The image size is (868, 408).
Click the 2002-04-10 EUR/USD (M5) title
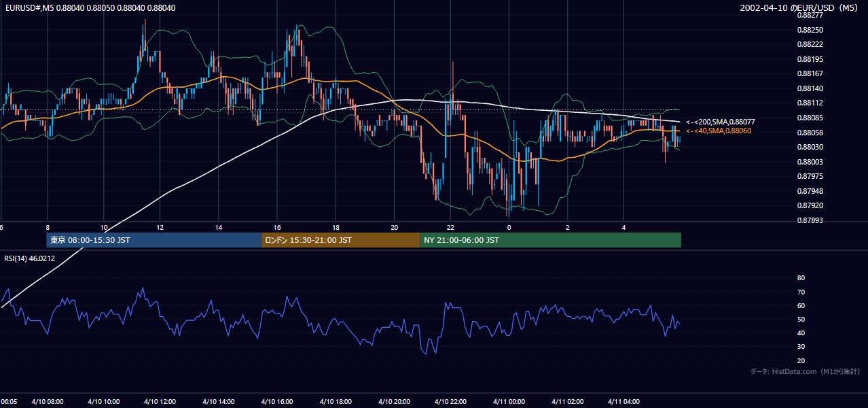click(x=800, y=8)
